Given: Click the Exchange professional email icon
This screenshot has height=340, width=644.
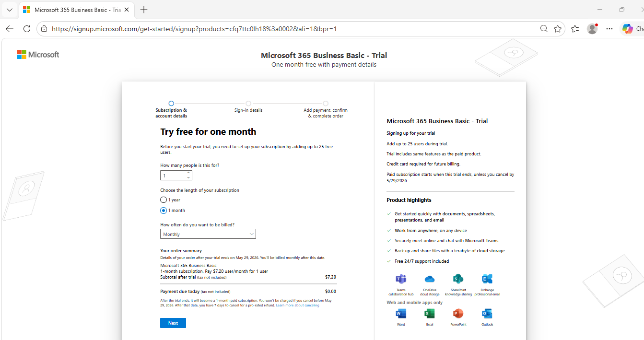Looking at the screenshot, I should tap(487, 279).
